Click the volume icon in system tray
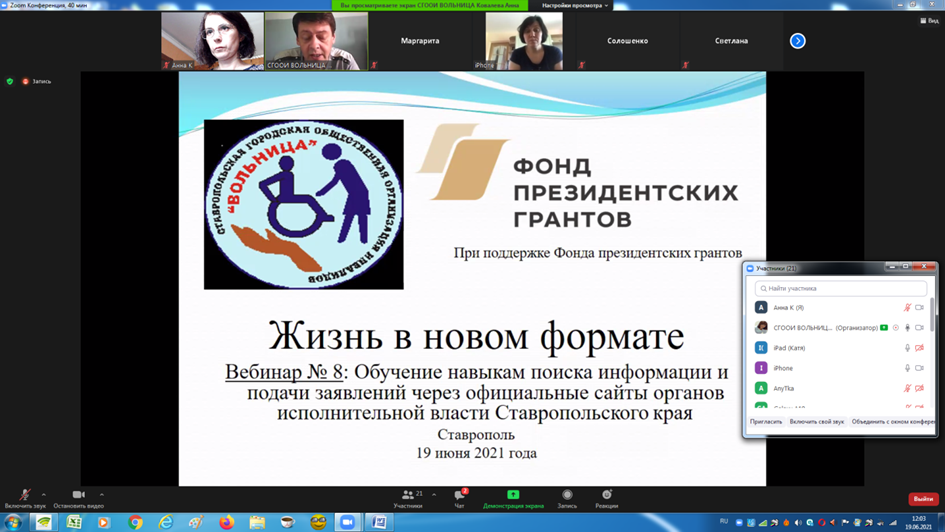Viewport: 945px width, 532px height. (798, 523)
